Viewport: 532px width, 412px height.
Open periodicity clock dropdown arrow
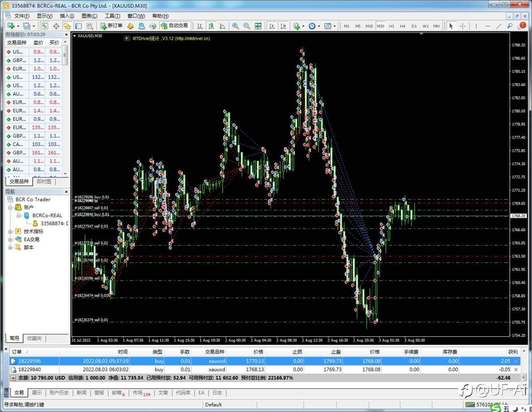pos(319,26)
